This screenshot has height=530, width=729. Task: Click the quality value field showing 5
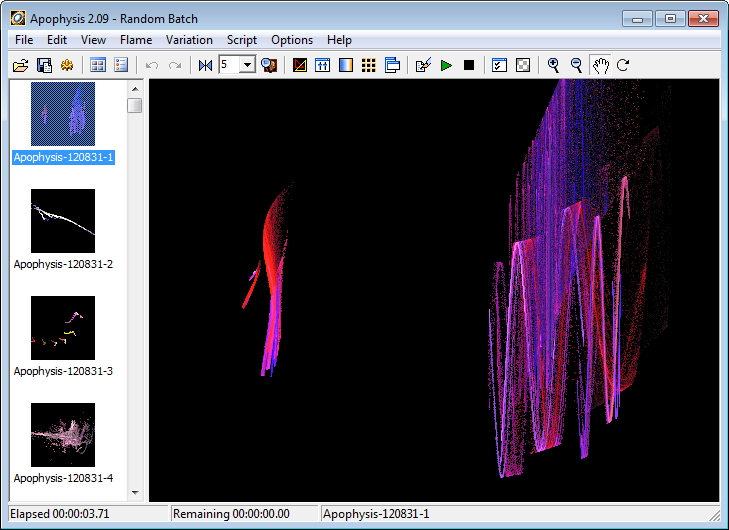[x=230, y=65]
